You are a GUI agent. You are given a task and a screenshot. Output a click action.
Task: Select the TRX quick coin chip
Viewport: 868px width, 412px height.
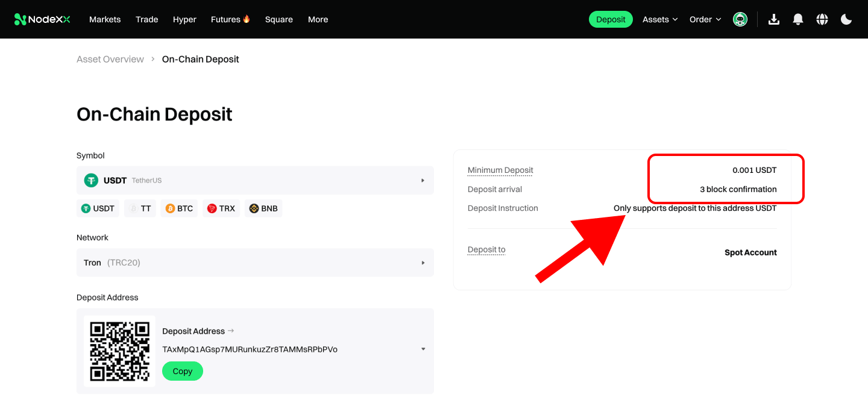click(x=221, y=208)
